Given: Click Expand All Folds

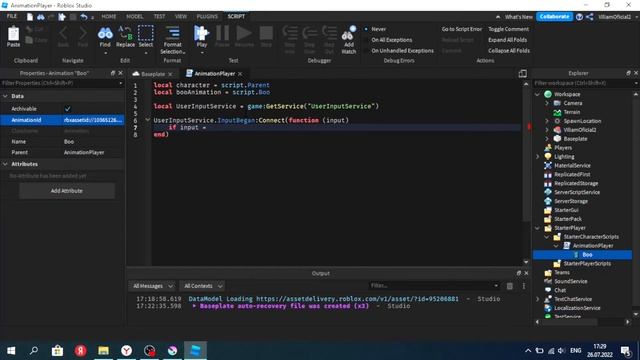Looking at the screenshot, I should [507, 40].
